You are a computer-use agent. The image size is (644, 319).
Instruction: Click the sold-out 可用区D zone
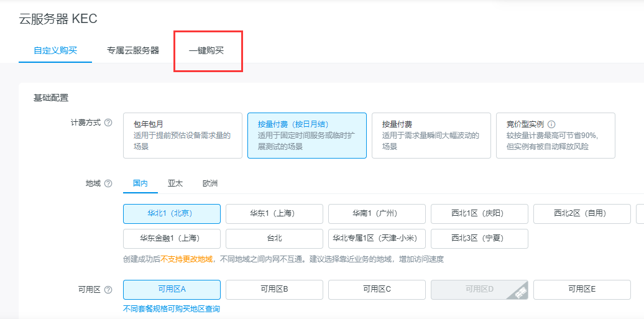(479, 290)
